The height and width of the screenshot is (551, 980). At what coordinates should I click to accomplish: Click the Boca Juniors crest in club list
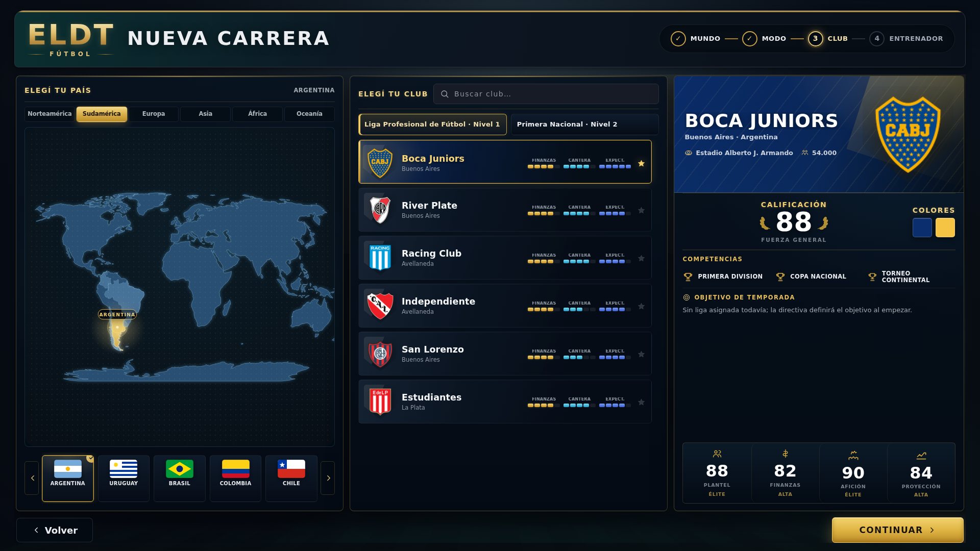point(380,163)
